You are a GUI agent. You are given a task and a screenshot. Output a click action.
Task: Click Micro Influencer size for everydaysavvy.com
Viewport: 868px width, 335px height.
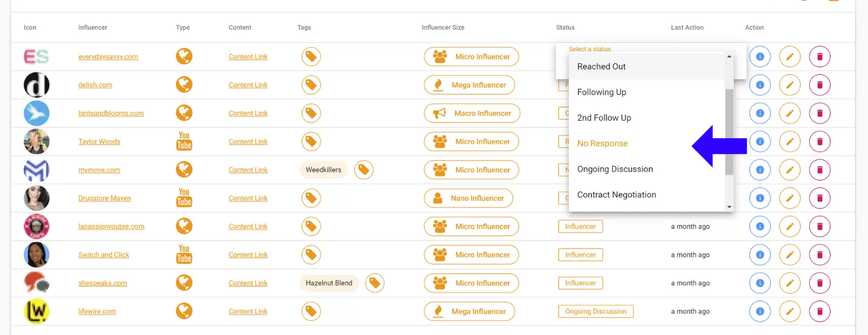(471, 56)
